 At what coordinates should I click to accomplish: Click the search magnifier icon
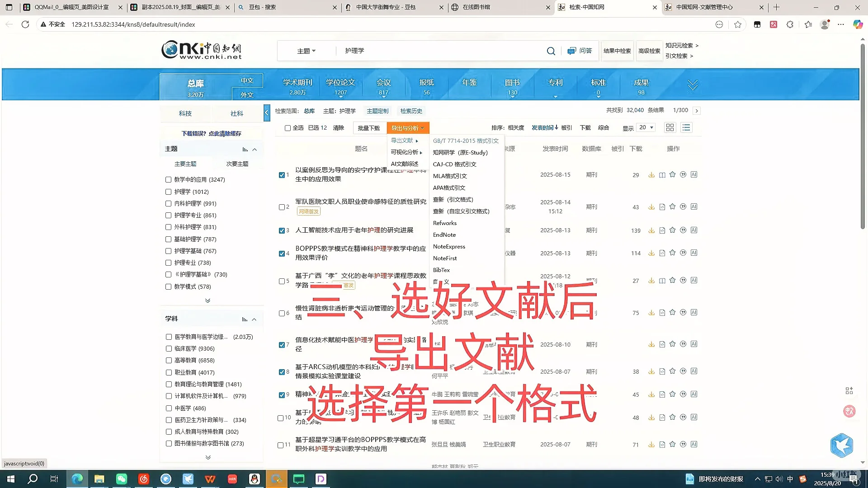point(551,51)
